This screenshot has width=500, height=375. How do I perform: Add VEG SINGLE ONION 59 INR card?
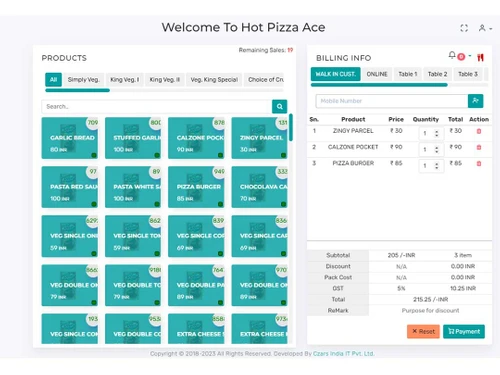pyautogui.click(x=70, y=236)
